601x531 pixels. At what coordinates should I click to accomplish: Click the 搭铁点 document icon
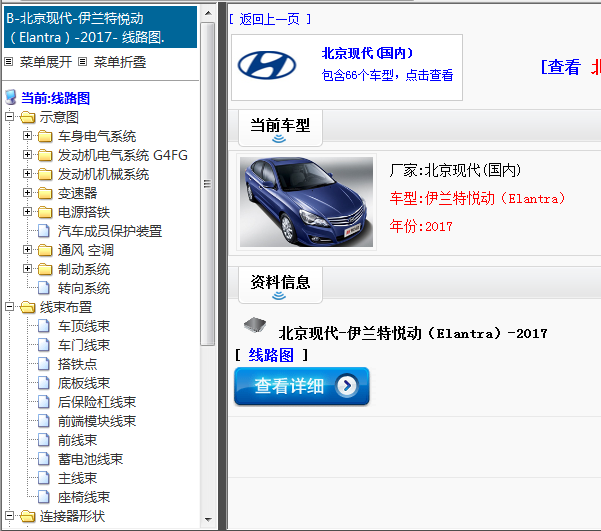[x=44, y=364]
